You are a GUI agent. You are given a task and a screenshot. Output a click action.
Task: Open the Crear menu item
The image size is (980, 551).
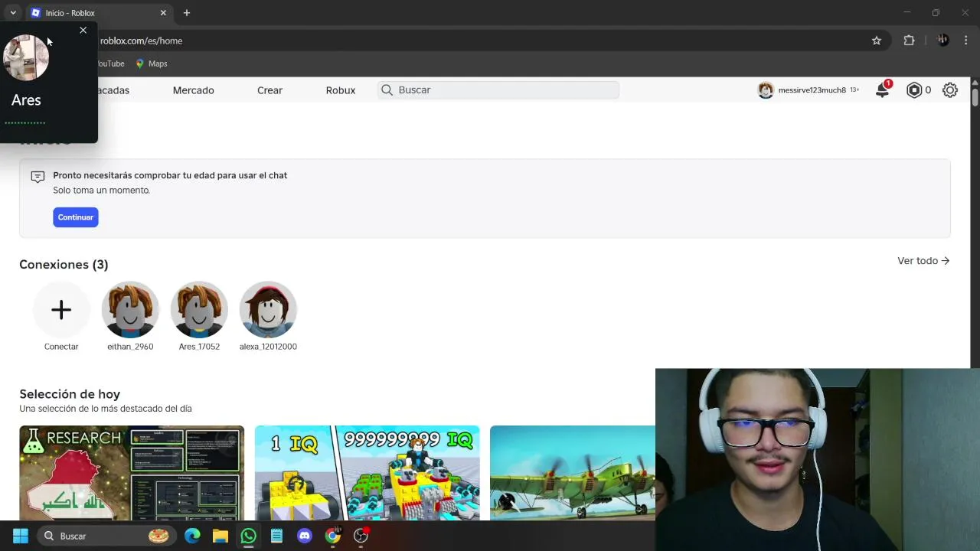269,90
